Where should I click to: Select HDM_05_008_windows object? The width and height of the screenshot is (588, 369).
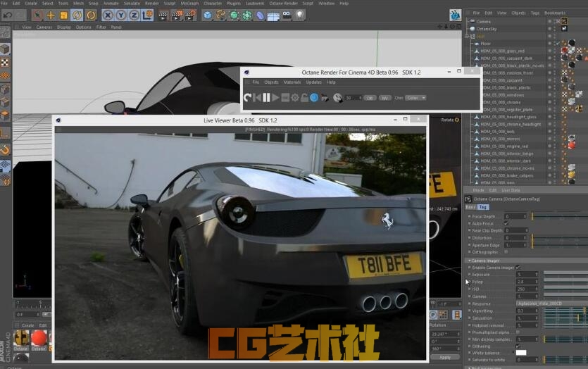click(x=502, y=95)
